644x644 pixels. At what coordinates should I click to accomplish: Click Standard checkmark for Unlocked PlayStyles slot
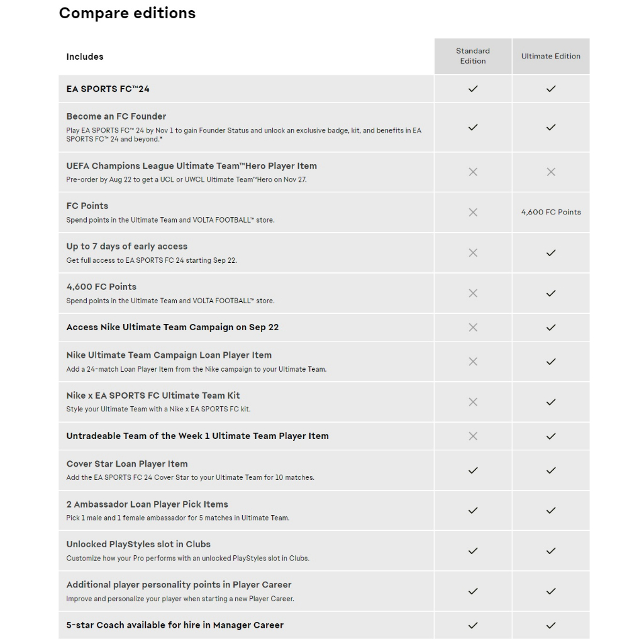tap(473, 551)
